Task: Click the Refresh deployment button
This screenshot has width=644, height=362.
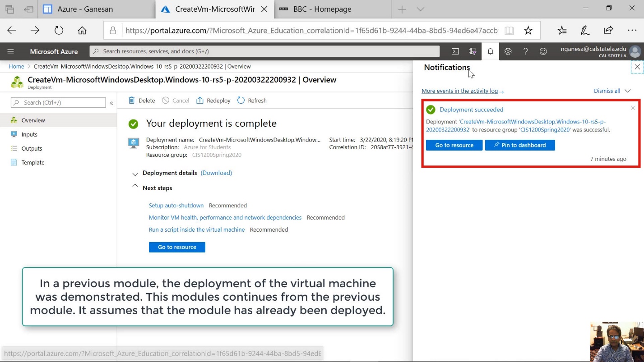Action: coord(252,101)
